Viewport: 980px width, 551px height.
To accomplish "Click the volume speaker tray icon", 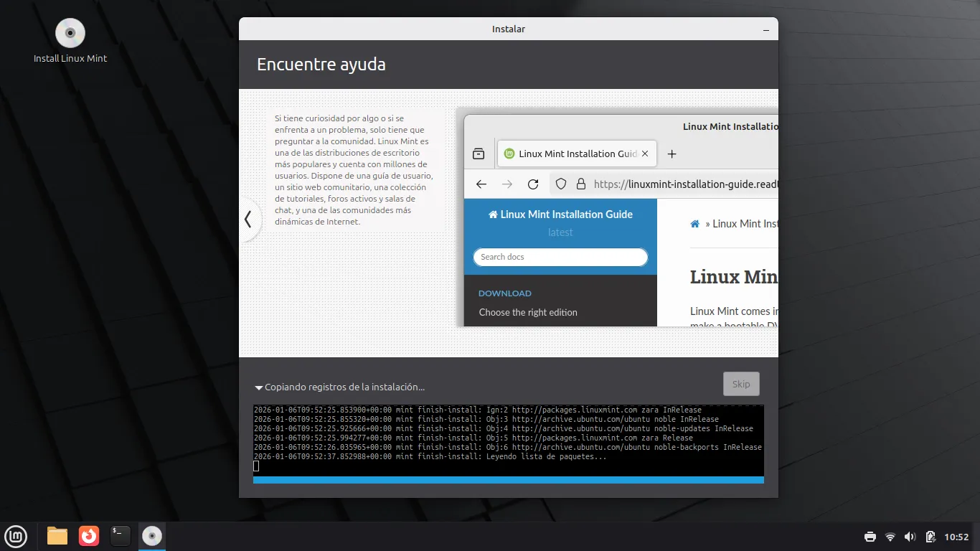I will pos(910,537).
